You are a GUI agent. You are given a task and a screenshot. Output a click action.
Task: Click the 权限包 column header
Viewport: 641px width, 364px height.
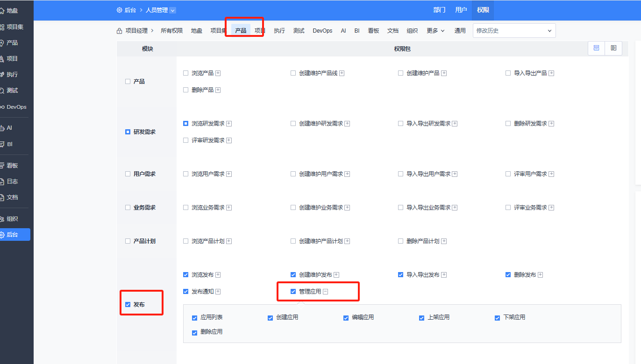402,49
